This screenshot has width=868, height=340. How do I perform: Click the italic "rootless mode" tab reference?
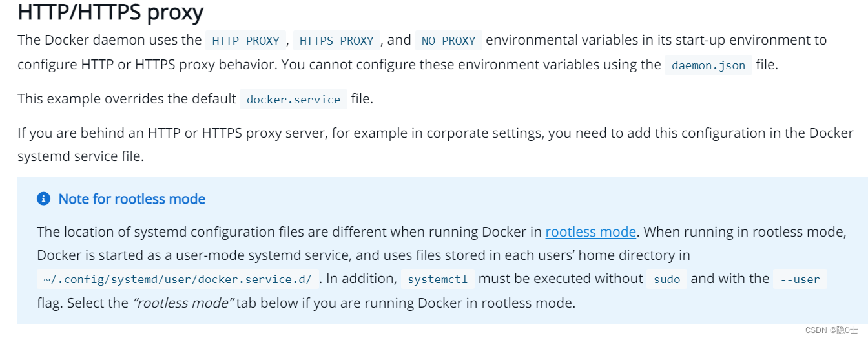pos(183,303)
